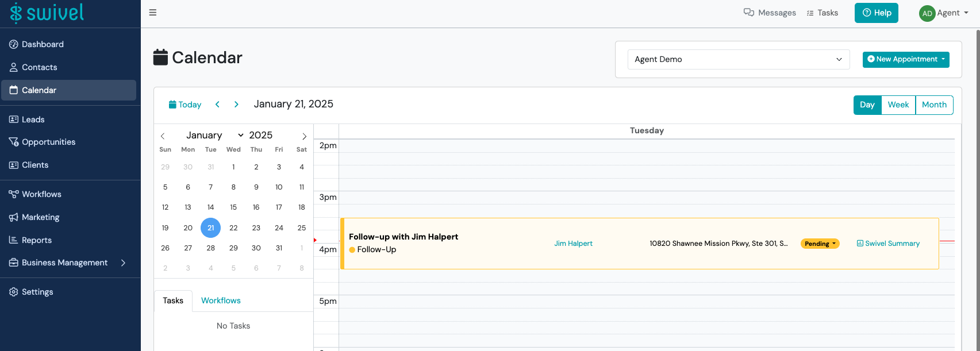Click the January 21, 2025 date heading
Screen dimensions: 980x351
click(294, 104)
